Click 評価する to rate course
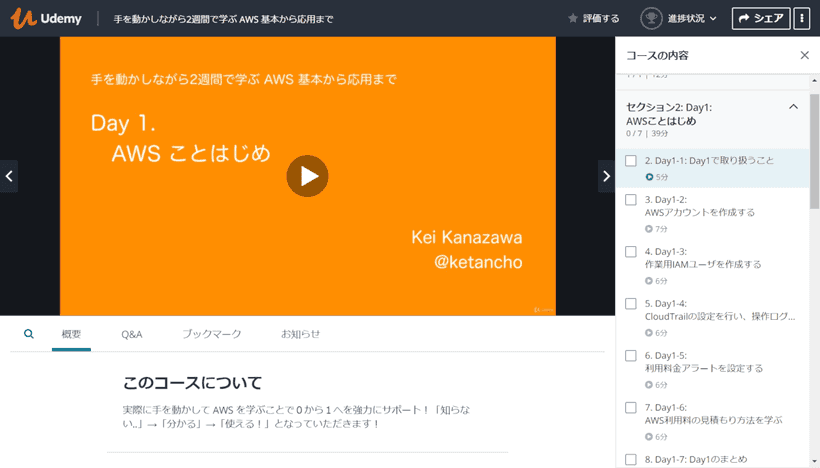Screen dimensions: 820x468 [x=601, y=18]
